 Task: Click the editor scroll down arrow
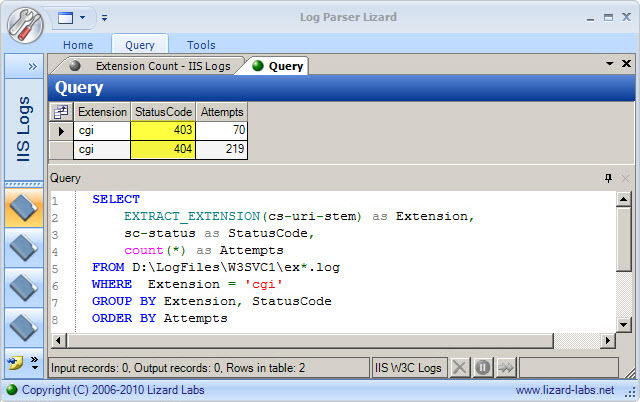pos(624,325)
